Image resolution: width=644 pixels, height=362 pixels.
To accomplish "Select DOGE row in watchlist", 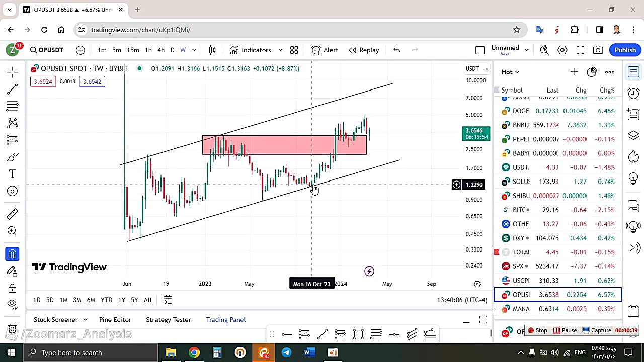I will [x=558, y=111].
